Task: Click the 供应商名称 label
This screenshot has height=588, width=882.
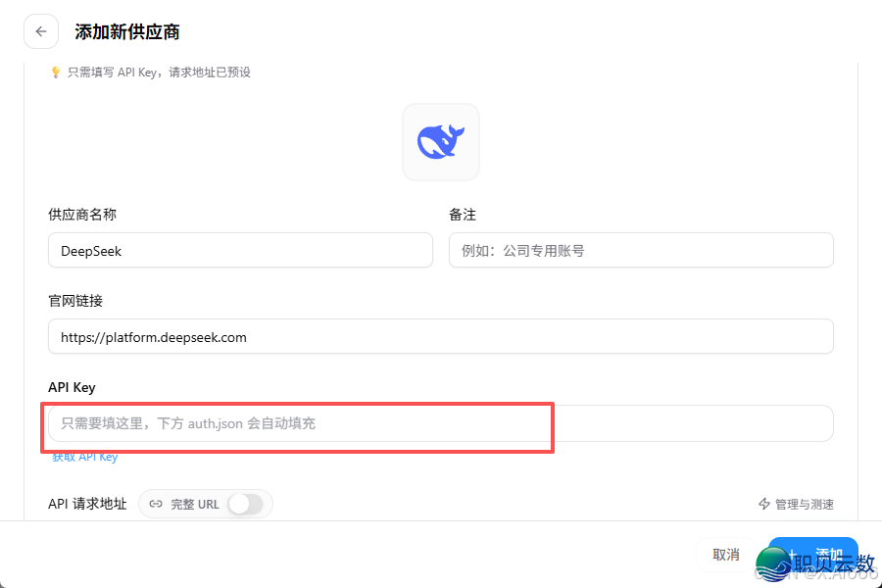Action: coord(82,215)
